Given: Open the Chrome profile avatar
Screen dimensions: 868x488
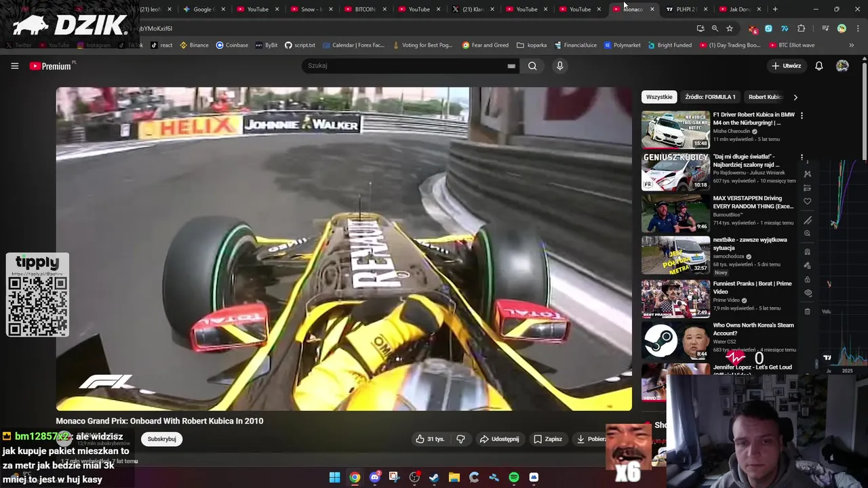Looking at the screenshot, I should coord(842,28).
